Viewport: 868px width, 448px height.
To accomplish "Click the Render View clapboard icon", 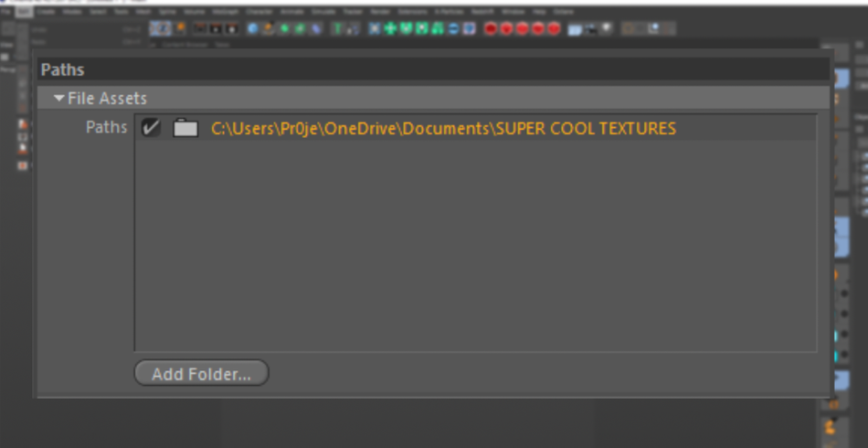I will [x=200, y=28].
